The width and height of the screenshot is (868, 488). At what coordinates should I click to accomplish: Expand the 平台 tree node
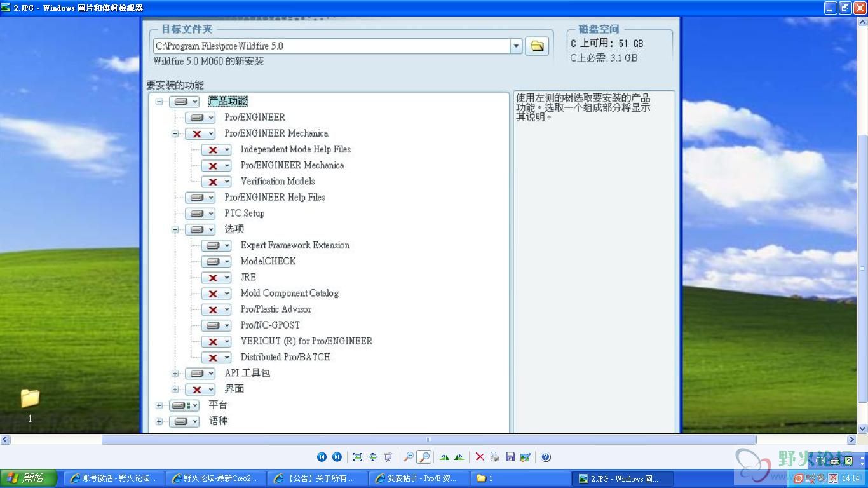click(159, 405)
